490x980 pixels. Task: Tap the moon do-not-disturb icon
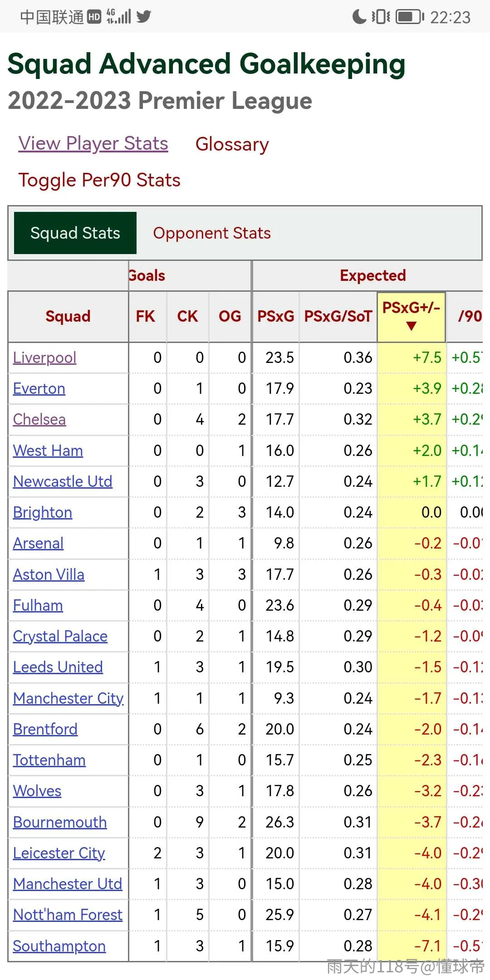(359, 17)
